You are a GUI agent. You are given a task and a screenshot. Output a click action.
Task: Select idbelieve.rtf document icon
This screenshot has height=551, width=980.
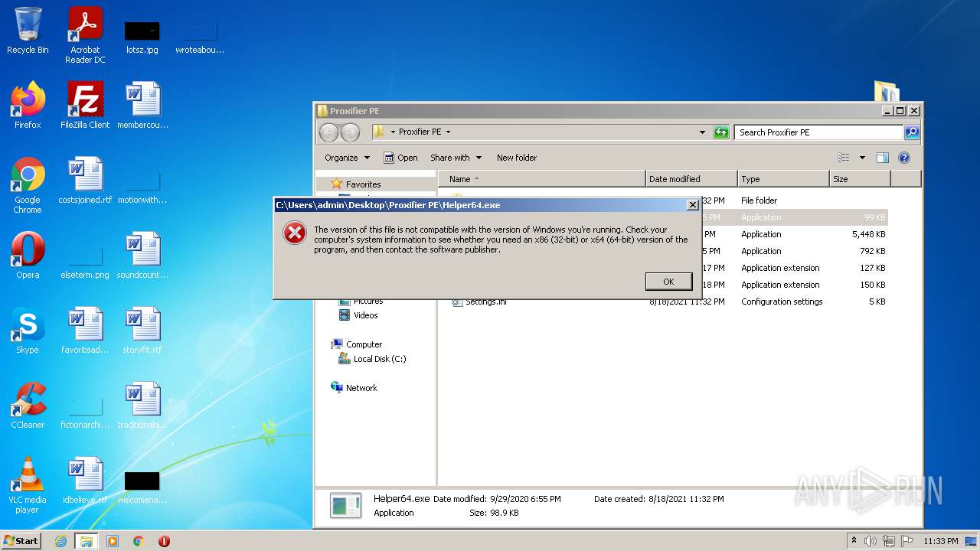click(85, 481)
